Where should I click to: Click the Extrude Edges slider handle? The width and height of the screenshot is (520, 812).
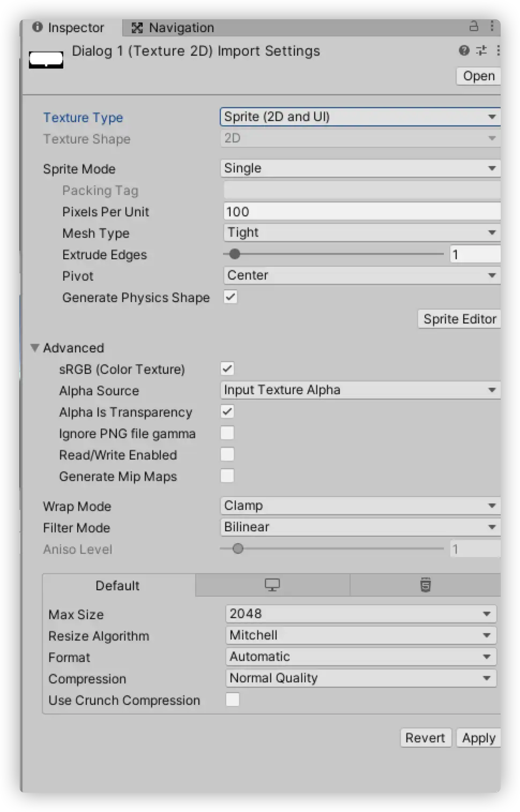tap(235, 254)
